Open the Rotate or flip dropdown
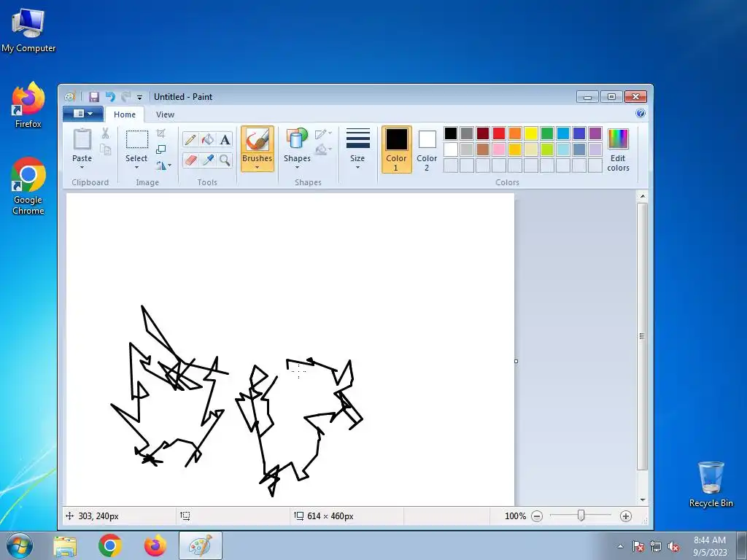The height and width of the screenshot is (560, 747). [x=163, y=166]
